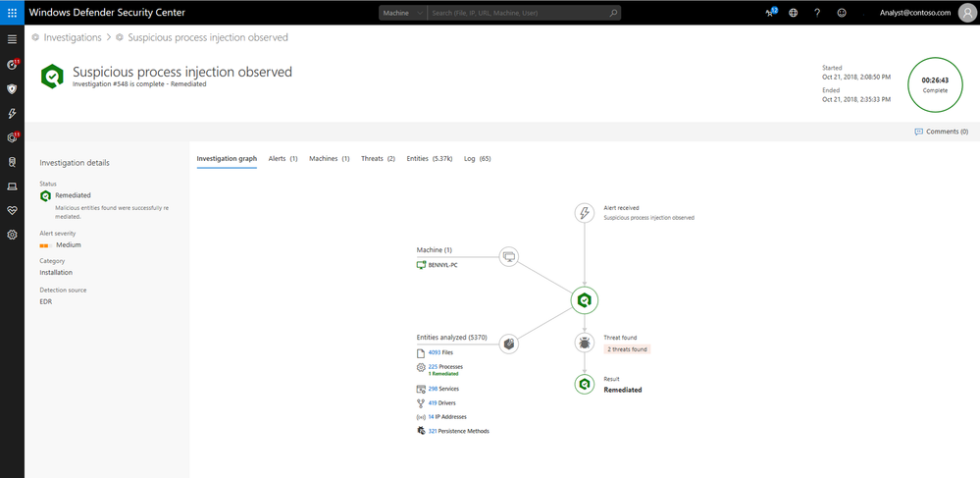Open the Machine search type dropdown
Image resolution: width=980 pixels, height=478 pixels.
[402, 13]
